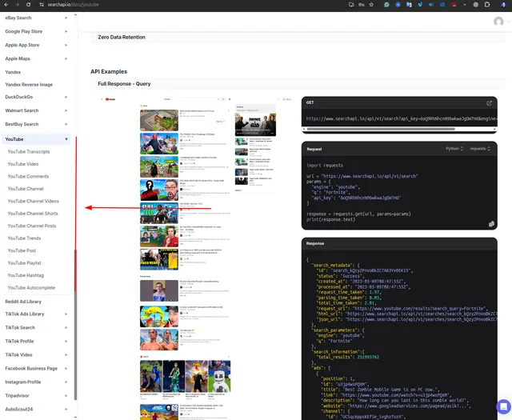The image size is (512, 420).
Task: Focus the searchapi.io/docs/youtube address bar
Action: tap(73, 5)
